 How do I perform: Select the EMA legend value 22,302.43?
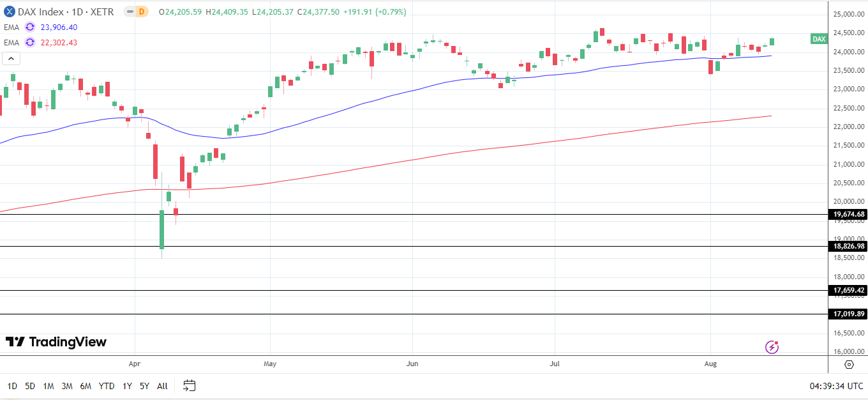click(57, 42)
